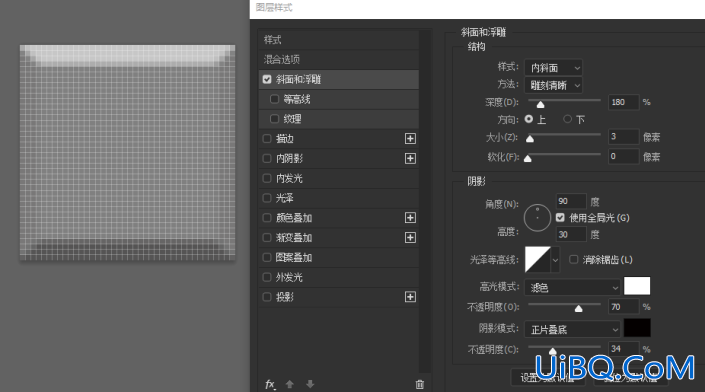This screenshot has width=705, height=392.
Task: Delete effect using trash icon
Action: (x=419, y=384)
